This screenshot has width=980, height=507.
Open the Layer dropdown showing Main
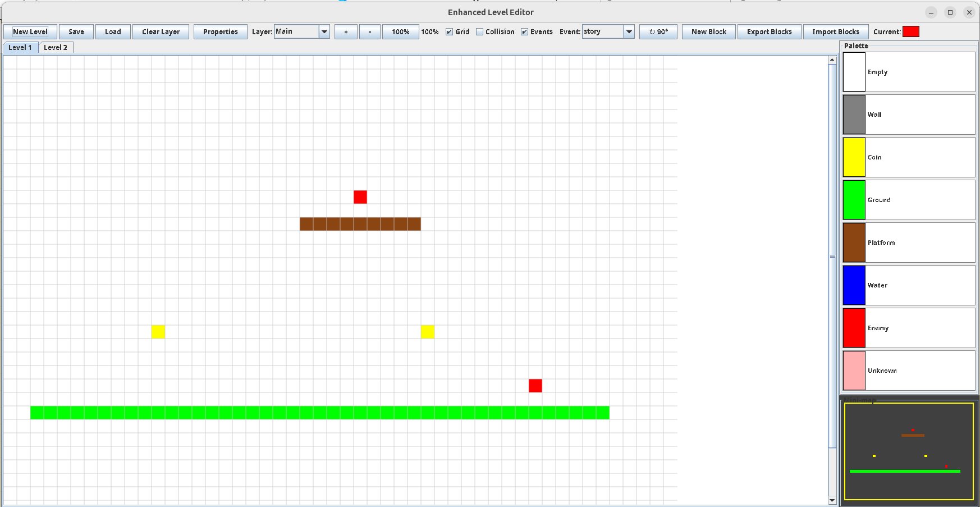point(301,31)
